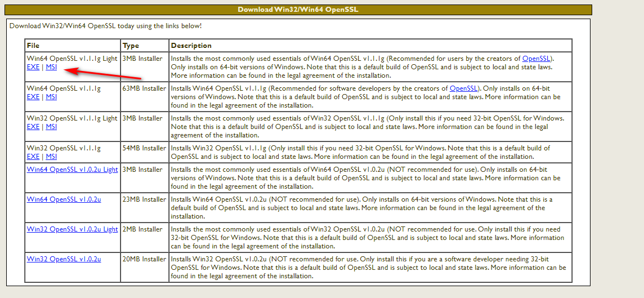The width and height of the screenshot is (644, 298).
Task: Click the 'Win64 OpenSSL v1.1.1g Light' file name text
Action: pyautogui.click(x=72, y=59)
